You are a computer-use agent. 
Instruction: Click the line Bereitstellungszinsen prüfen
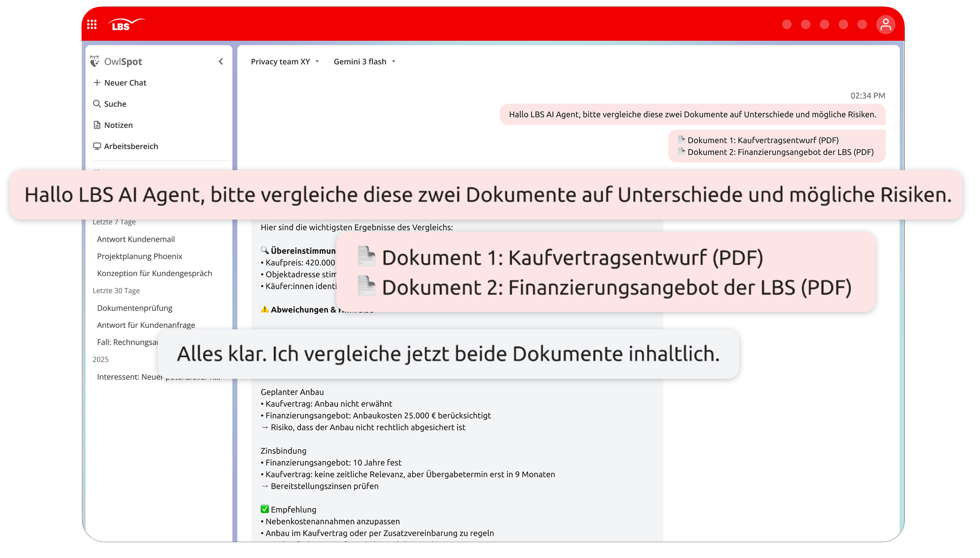pyautogui.click(x=320, y=486)
